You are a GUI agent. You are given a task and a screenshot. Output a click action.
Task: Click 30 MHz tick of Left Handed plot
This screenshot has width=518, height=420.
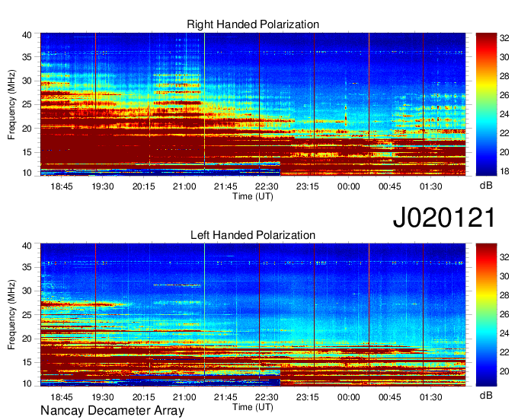27,291
